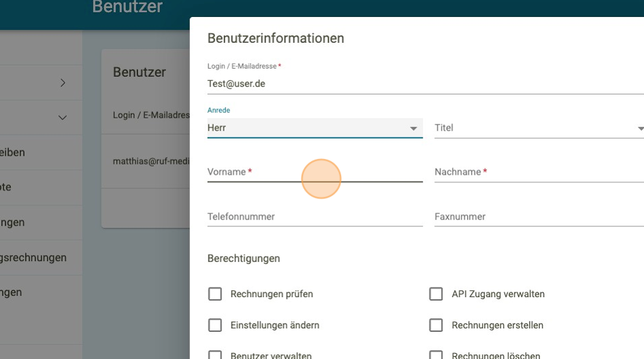
Task: Click the Berechtigungen section heading
Action: click(244, 258)
